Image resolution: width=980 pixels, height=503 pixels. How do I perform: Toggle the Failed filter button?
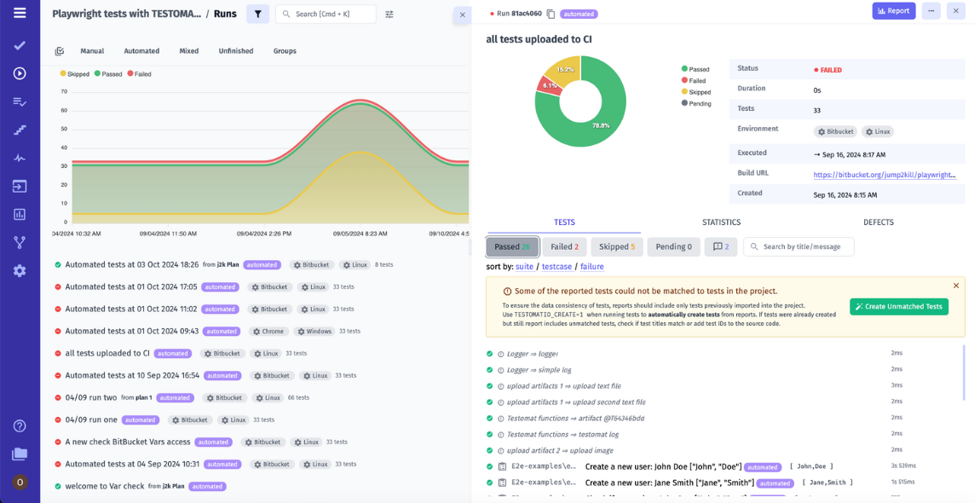(x=564, y=247)
